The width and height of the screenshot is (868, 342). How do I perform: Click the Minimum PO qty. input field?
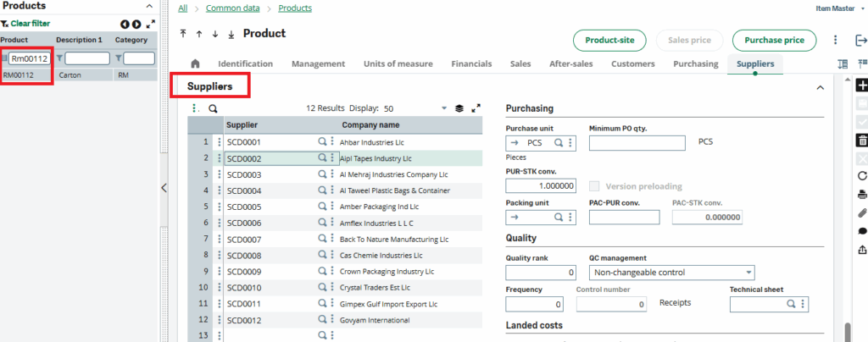(x=637, y=143)
